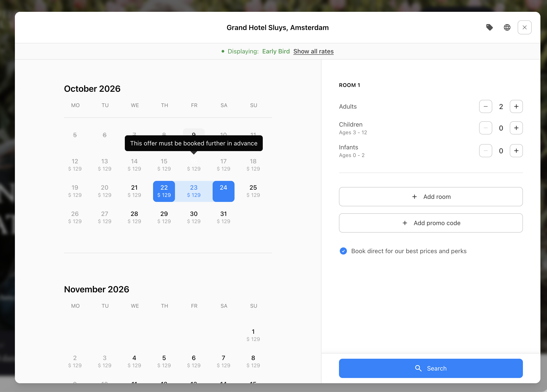Choose October 31 in the calendar
This screenshot has width=547, height=392.
[223, 218]
